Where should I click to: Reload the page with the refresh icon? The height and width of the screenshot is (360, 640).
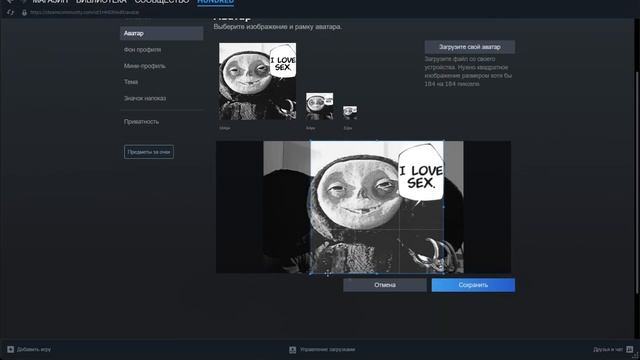point(11,13)
